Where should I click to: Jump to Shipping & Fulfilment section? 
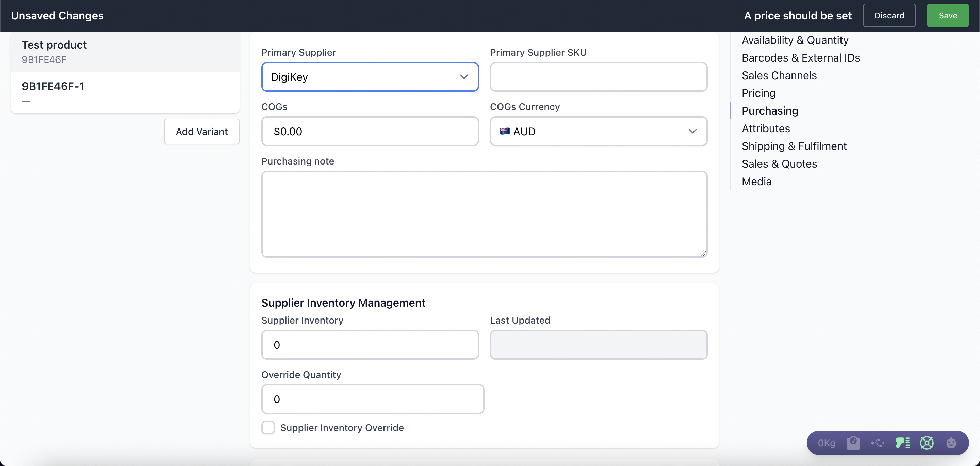(794, 146)
